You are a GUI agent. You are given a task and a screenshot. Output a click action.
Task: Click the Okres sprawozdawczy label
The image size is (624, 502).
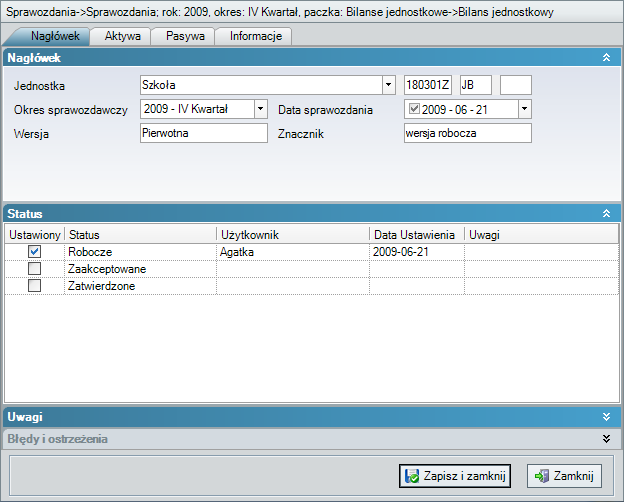(x=71, y=110)
